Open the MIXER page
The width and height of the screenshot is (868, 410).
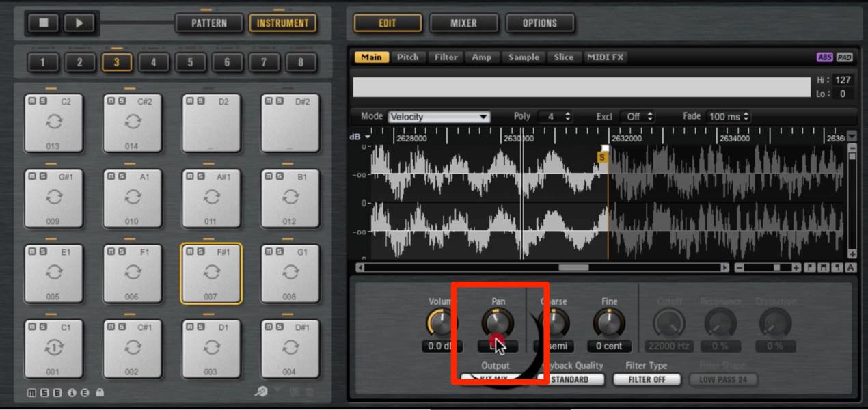(463, 23)
